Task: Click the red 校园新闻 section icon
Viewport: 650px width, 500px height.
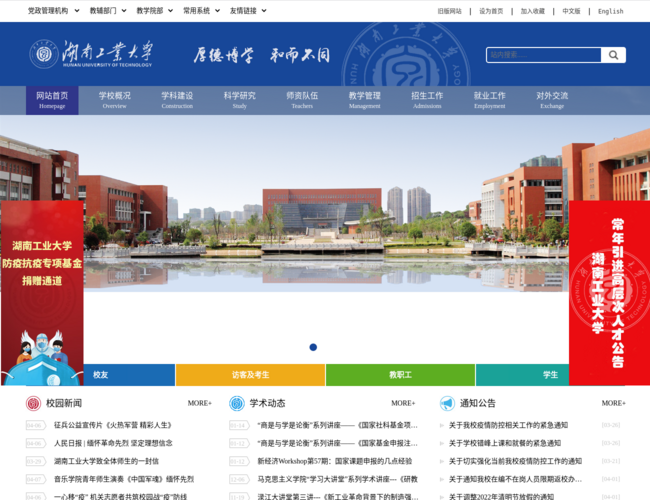Action: pos(33,403)
